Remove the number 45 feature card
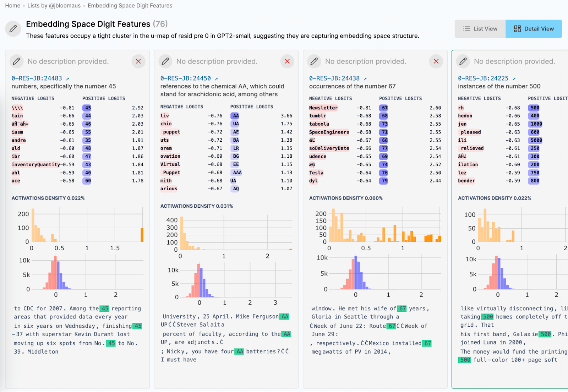 [x=138, y=61]
